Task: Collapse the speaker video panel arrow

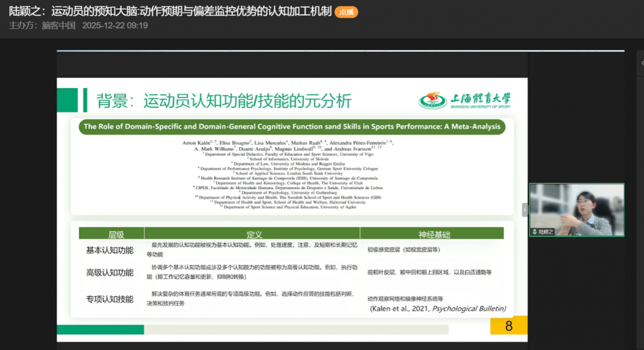Action: tap(525, 210)
